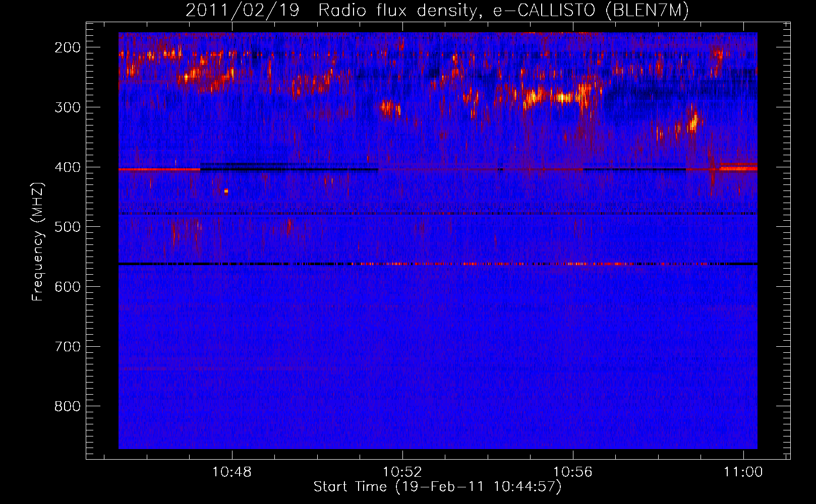Image resolution: width=816 pixels, height=504 pixels.
Task: Click the 700 frequency tick label
Action: click(68, 347)
